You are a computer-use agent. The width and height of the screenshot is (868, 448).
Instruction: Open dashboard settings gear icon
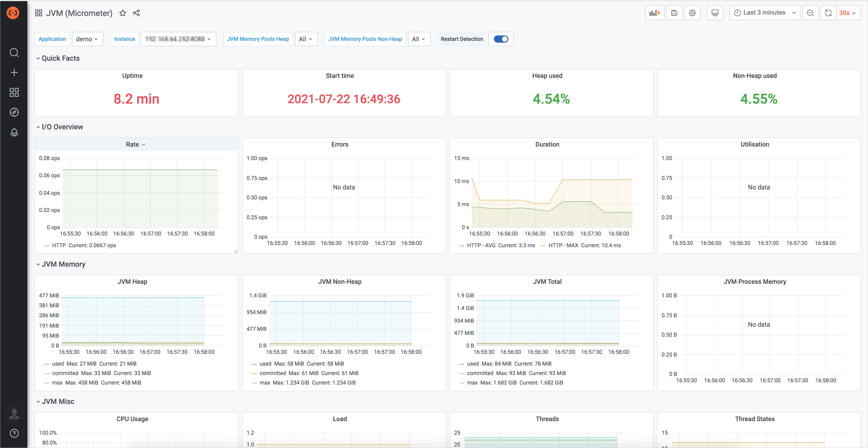point(692,13)
